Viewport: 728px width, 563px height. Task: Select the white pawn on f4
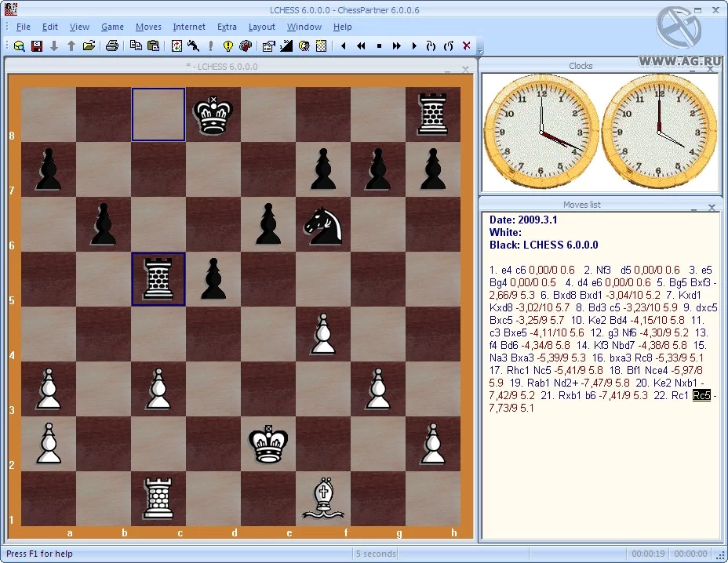pyautogui.click(x=322, y=334)
